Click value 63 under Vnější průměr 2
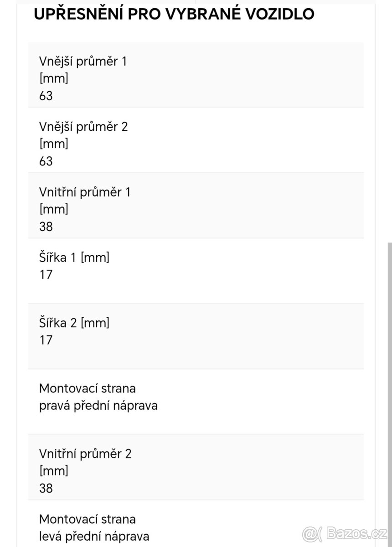The width and height of the screenshot is (392, 547). tap(46, 161)
